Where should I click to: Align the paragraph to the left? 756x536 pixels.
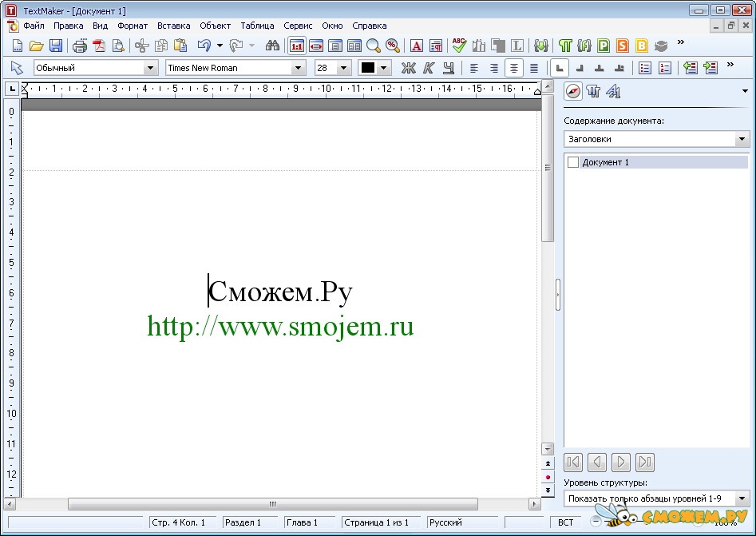point(474,68)
